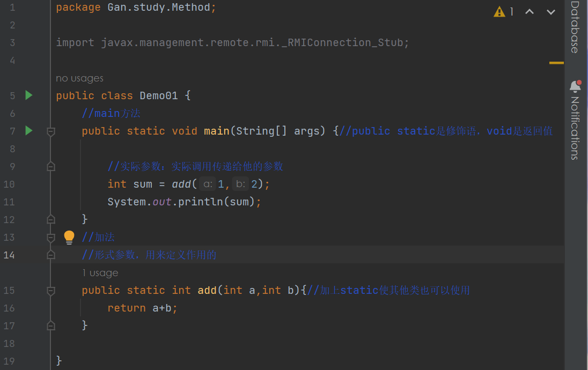Toggle fold at line 9 comment
Image resolution: width=588 pixels, height=370 pixels.
[51, 166]
